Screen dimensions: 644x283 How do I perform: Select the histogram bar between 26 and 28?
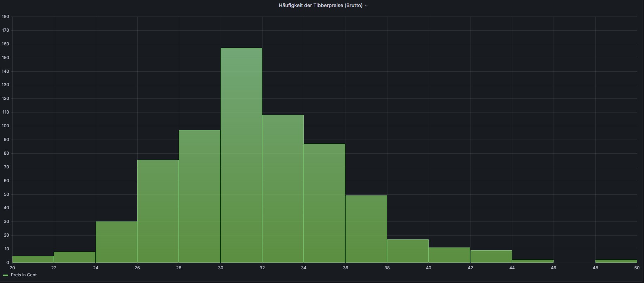(158, 211)
